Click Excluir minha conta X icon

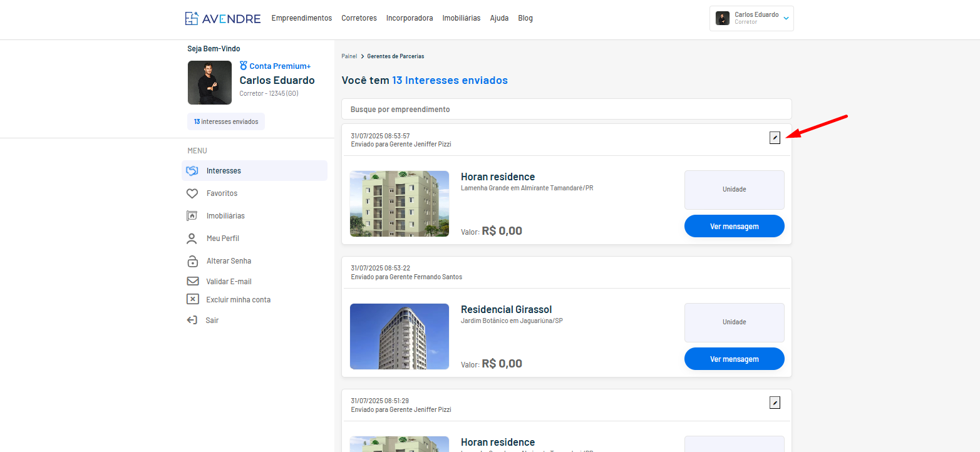[x=193, y=299]
